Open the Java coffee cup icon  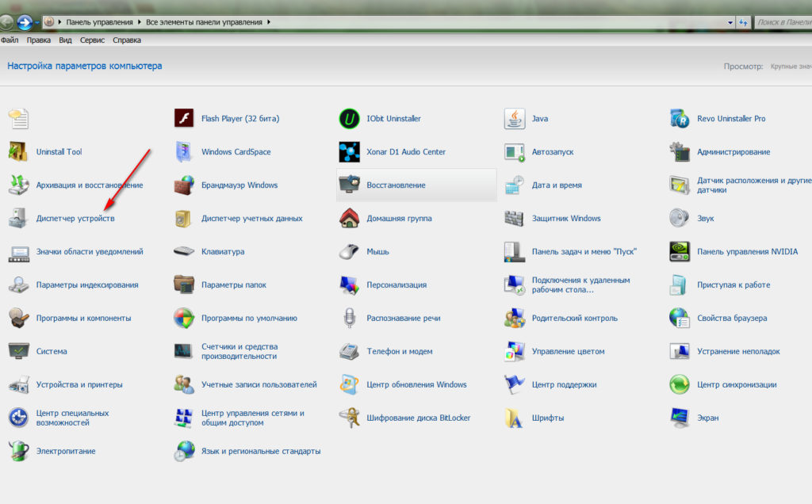(x=515, y=119)
